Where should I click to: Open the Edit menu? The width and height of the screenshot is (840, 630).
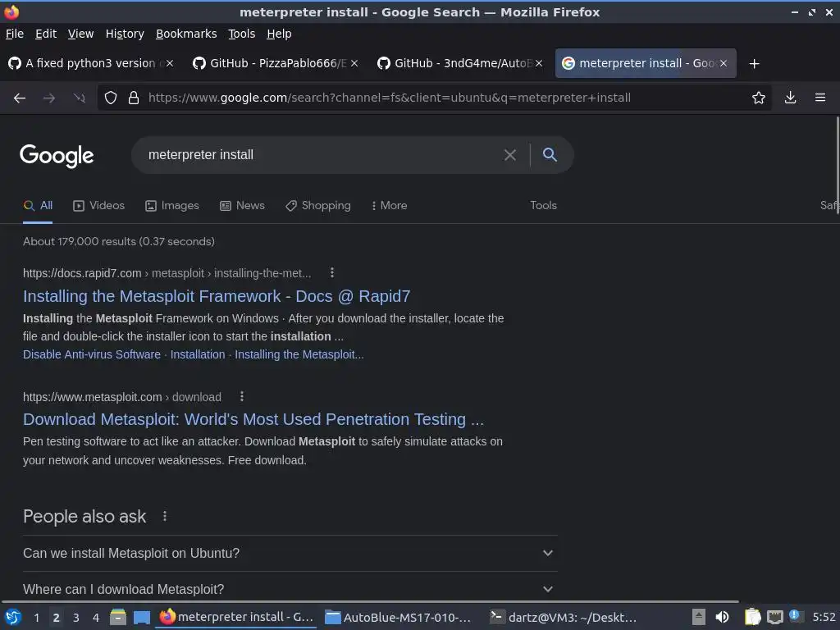click(x=46, y=34)
